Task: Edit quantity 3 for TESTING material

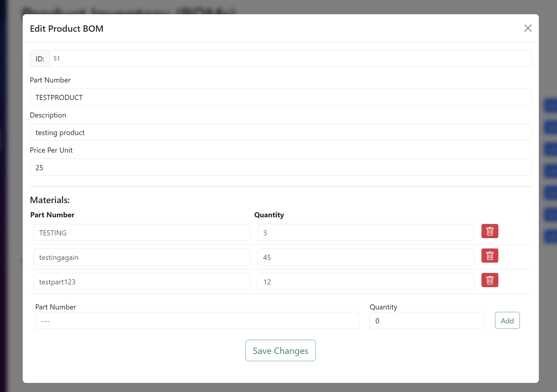Action: coord(366,232)
